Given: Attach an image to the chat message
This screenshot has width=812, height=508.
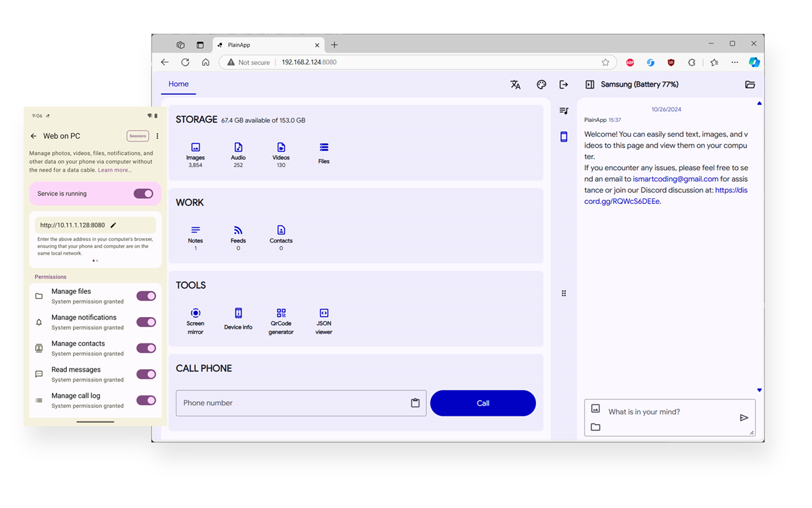Looking at the screenshot, I should point(595,408).
